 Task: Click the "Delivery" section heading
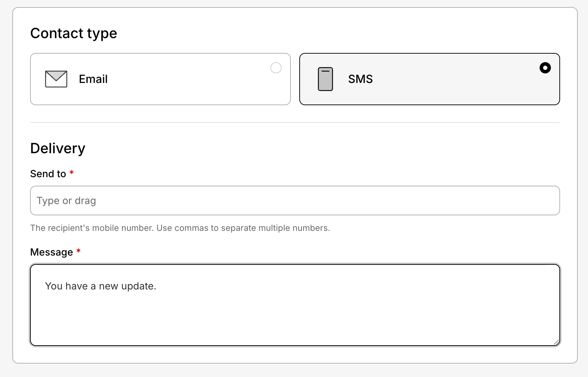tap(58, 148)
